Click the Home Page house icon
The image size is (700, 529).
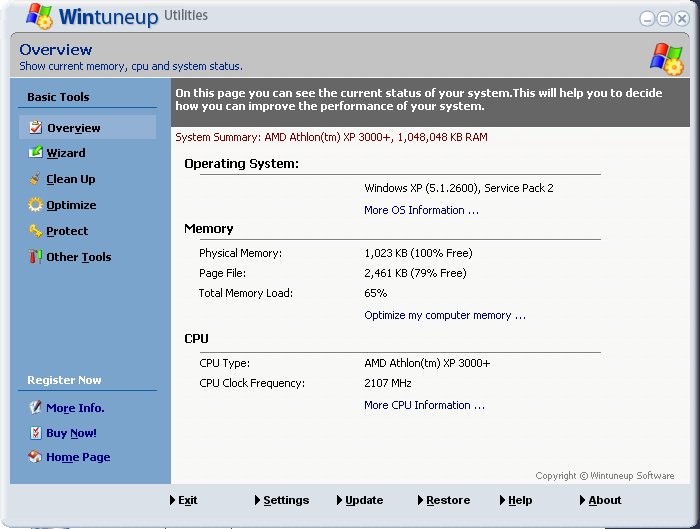35,457
